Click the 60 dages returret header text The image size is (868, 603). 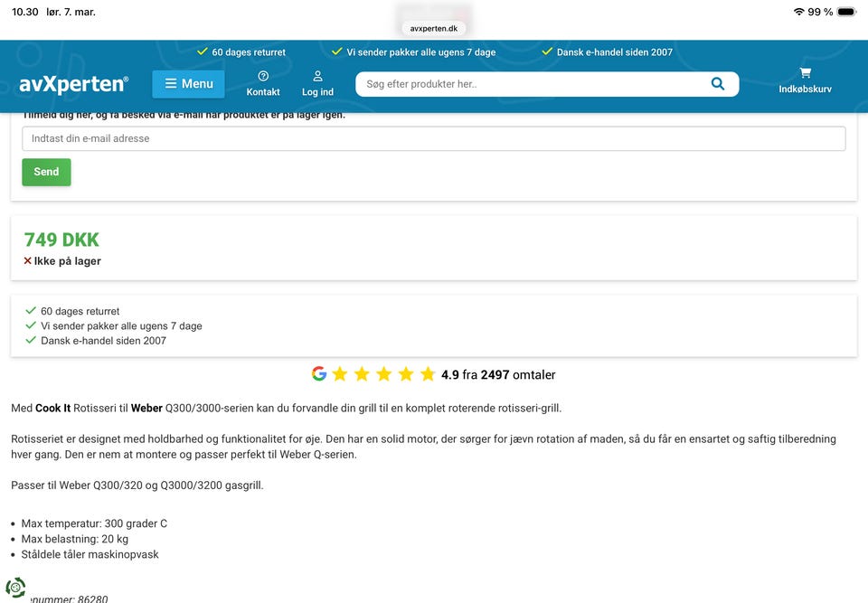click(249, 52)
